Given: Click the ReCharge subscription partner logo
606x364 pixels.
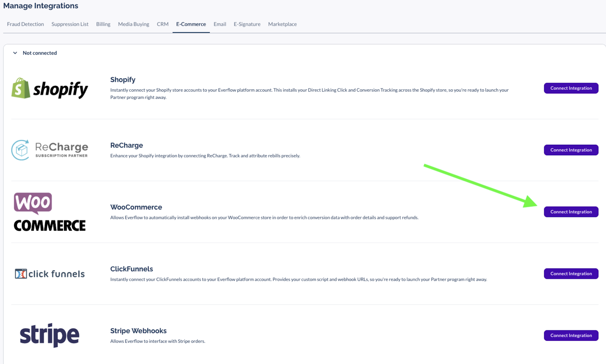Looking at the screenshot, I should pyautogui.click(x=50, y=150).
